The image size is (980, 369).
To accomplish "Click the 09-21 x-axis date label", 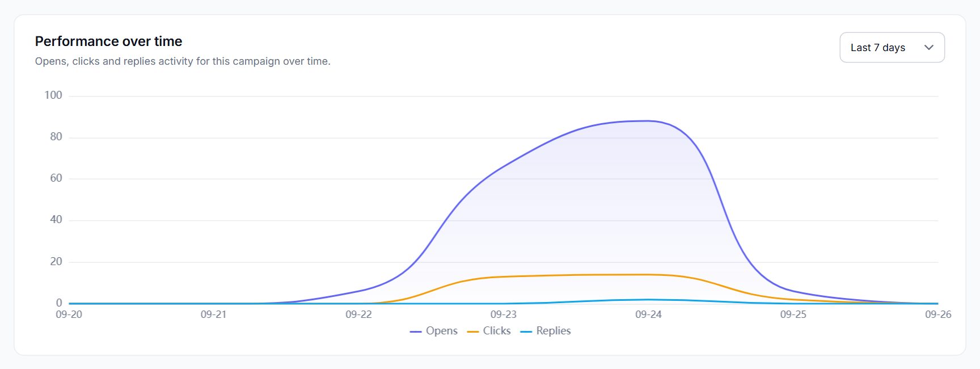I will tap(214, 315).
